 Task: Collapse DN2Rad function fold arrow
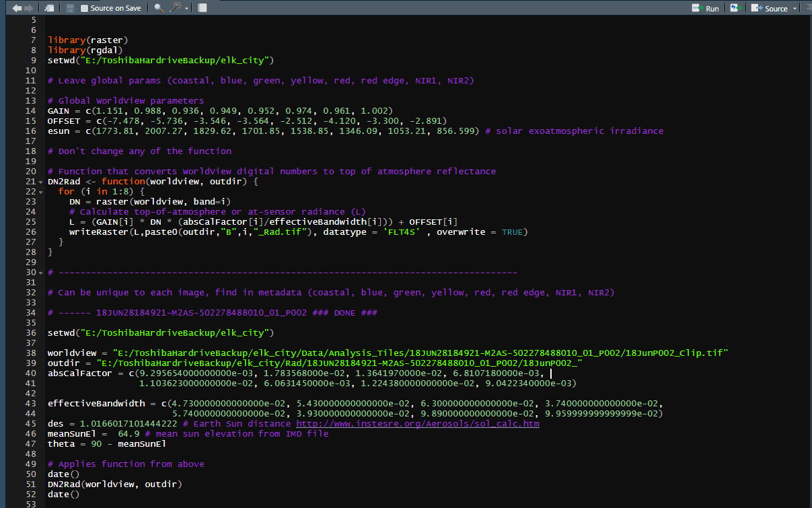(40, 182)
